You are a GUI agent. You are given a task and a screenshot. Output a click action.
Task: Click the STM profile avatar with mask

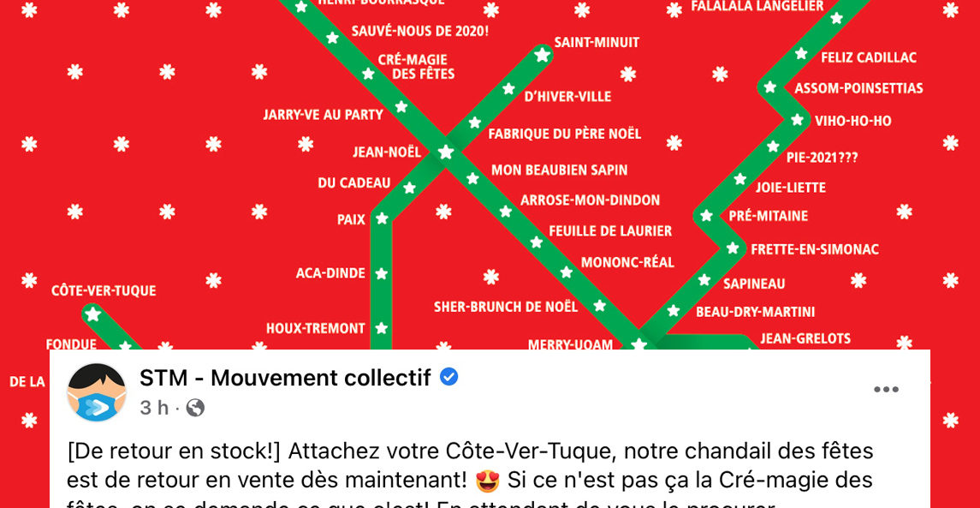click(97, 392)
